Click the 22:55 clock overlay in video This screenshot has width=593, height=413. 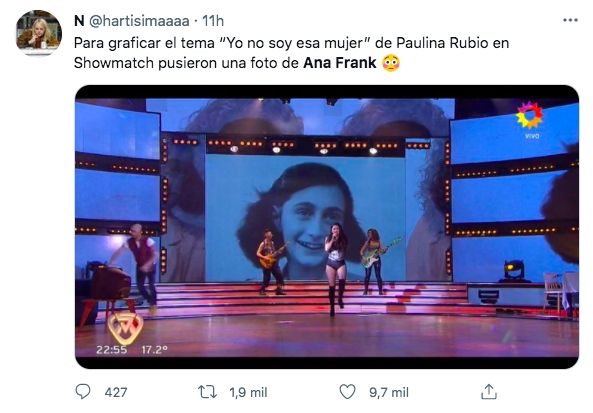[x=111, y=350]
